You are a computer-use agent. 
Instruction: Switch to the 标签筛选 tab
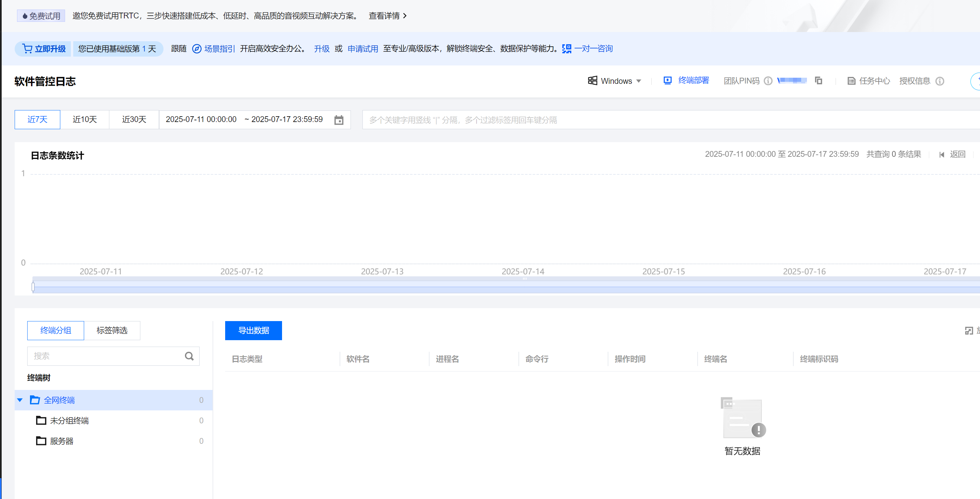[x=112, y=330]
